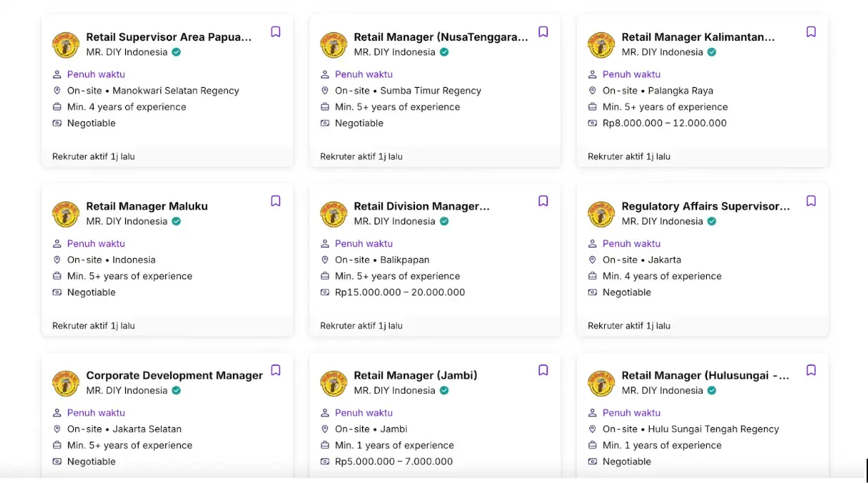Click verified badge on Retail Manager (Jambi) card
The height and width of the screenshot is (484, 868).
tap(444, 390)
